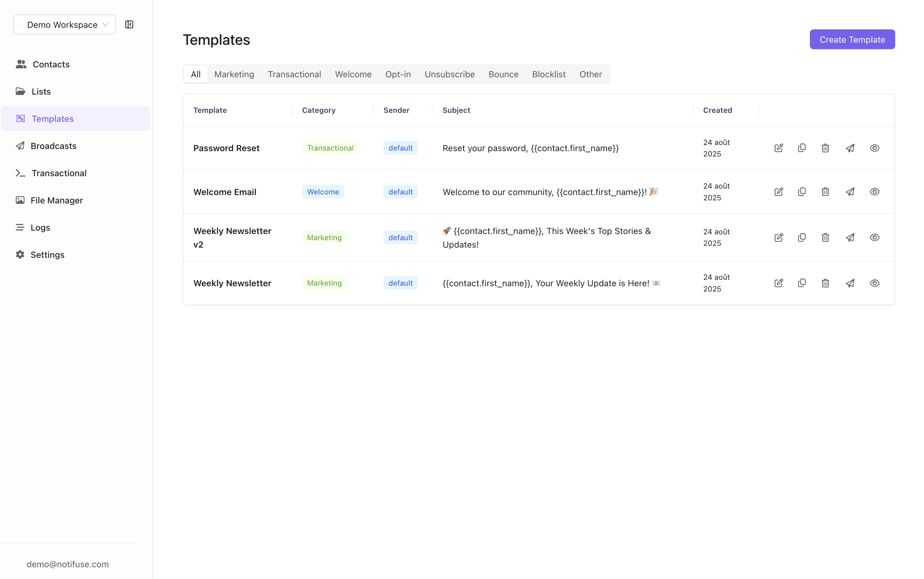Image resolution: width=924 pixels, height=579 pixels.
Task: Click the Password Reset template name
Action: pyautogui.click(x=226, y=148)
